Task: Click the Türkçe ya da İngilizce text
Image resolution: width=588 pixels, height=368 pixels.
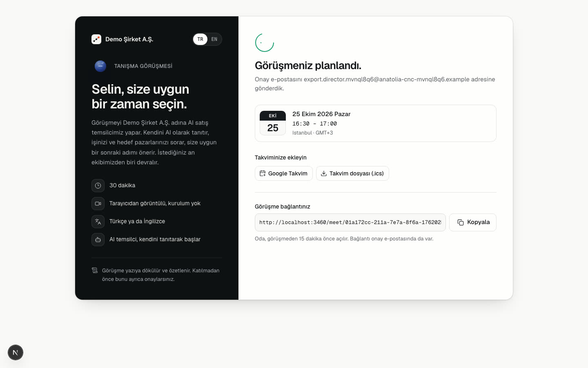Action: [137, 222]
